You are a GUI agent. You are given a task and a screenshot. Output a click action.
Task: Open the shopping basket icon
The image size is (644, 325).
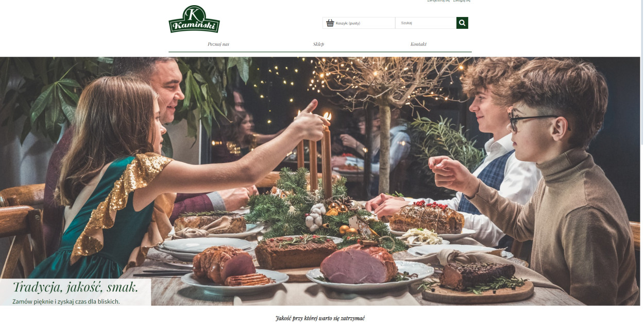pyautogui.click(x=330, y=23)
